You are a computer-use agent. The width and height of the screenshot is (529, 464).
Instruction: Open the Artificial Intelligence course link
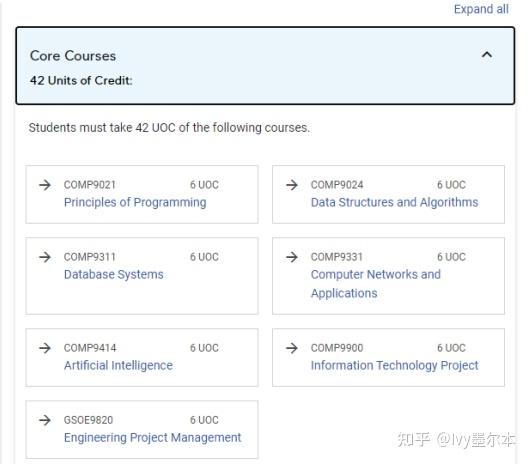tap(118, 365)
